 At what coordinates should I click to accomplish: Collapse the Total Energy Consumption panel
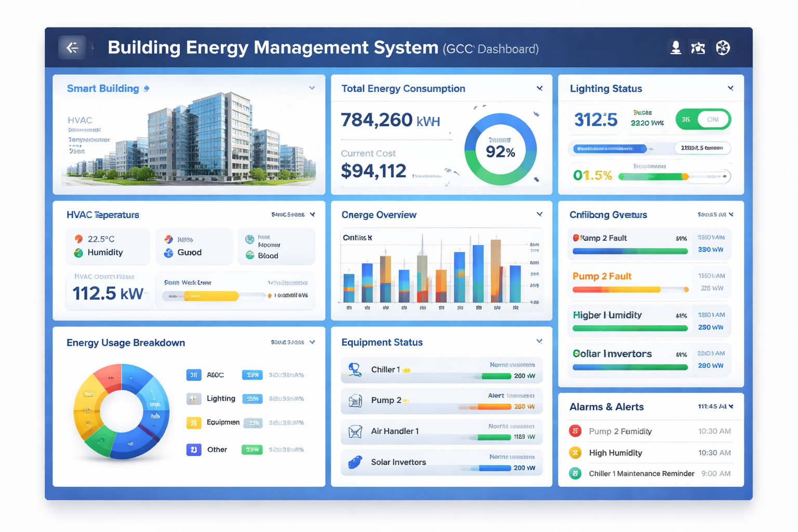point(539,88)
